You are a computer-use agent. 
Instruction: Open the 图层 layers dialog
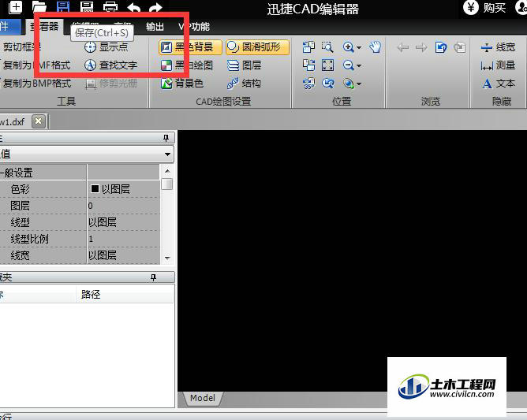pos(245,65)
